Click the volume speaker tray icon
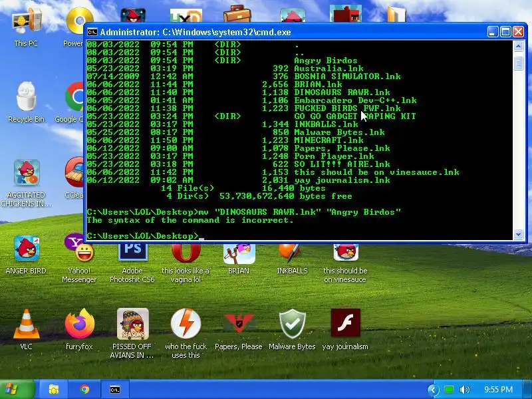This screenshot has width=532, height=399. 464,390
